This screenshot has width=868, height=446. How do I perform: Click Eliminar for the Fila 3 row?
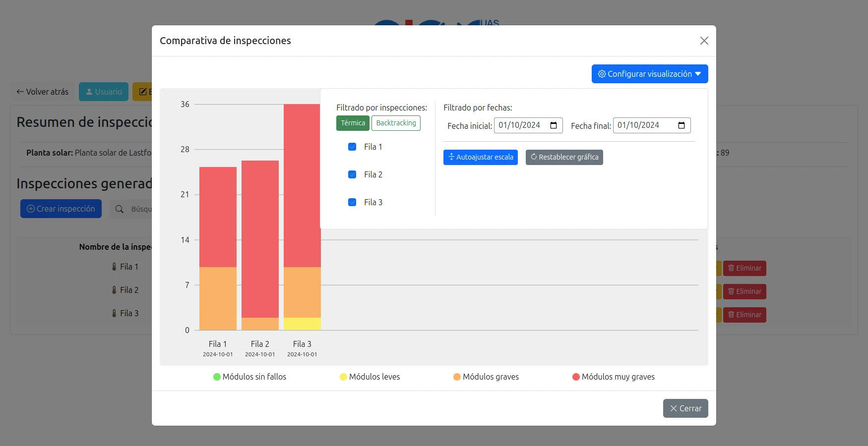tap(744, 315)
